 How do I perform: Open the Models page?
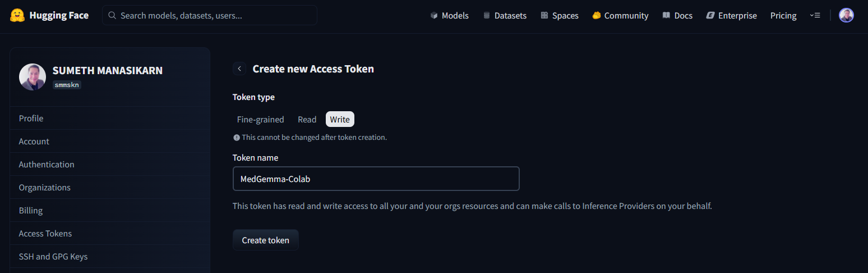(449, 16)
